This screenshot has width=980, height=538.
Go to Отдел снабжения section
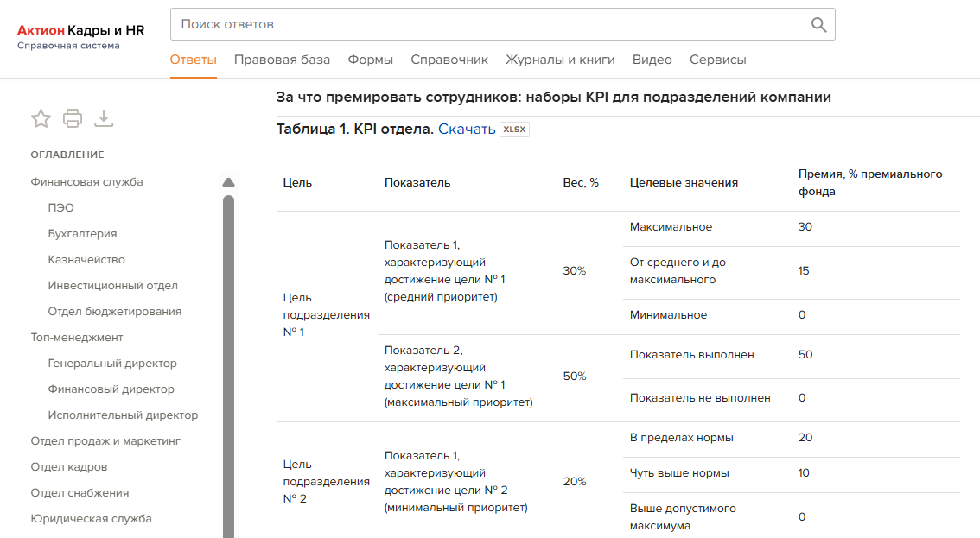tap(80, 493)
